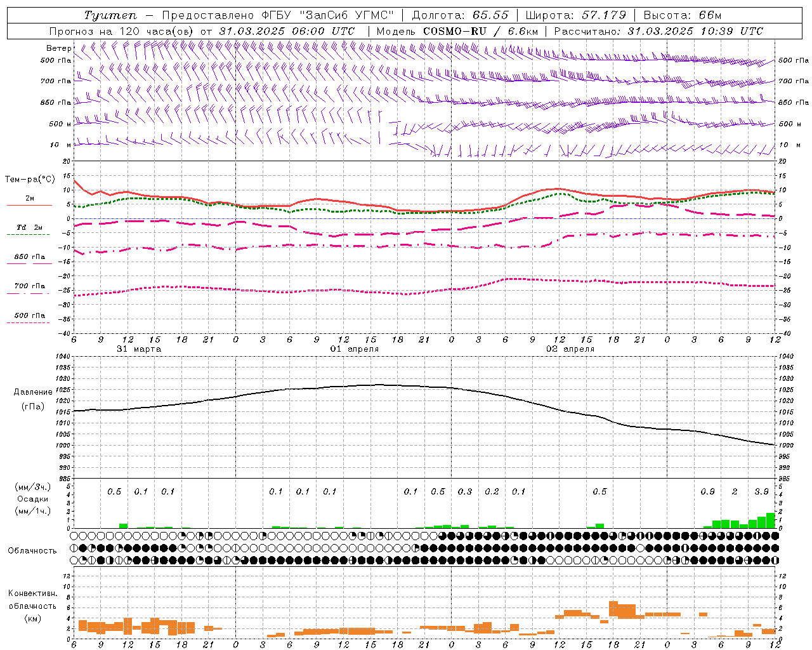The height and width of the screenshot is (650, 812).
Task: Select the 0.2 precipitation value
Action: (x=492, y=491)
